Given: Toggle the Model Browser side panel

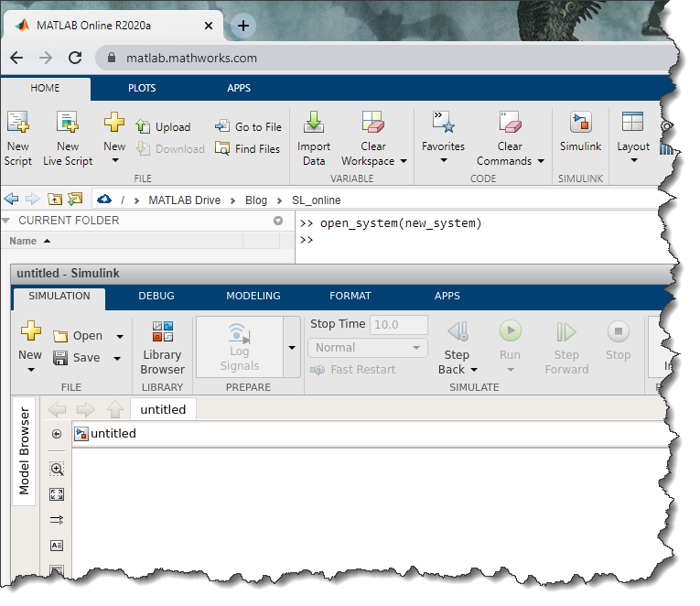Looking at the screenshot, I should click(x=25, y=451).
